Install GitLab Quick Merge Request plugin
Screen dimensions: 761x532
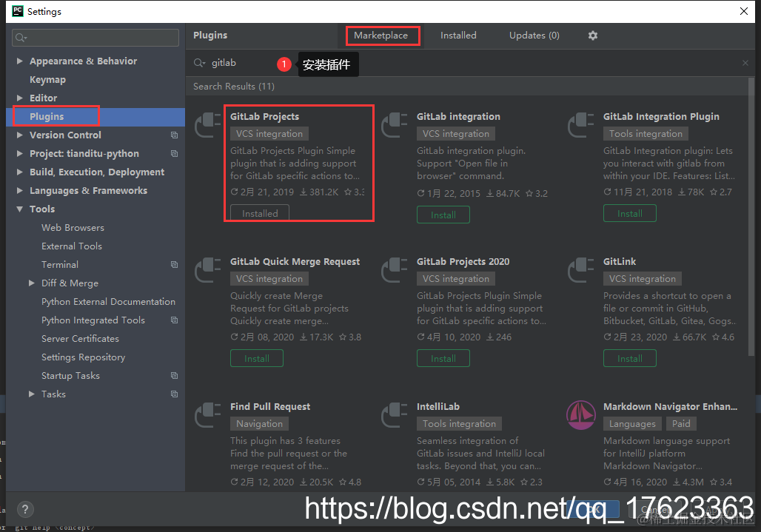coord(257,358)
